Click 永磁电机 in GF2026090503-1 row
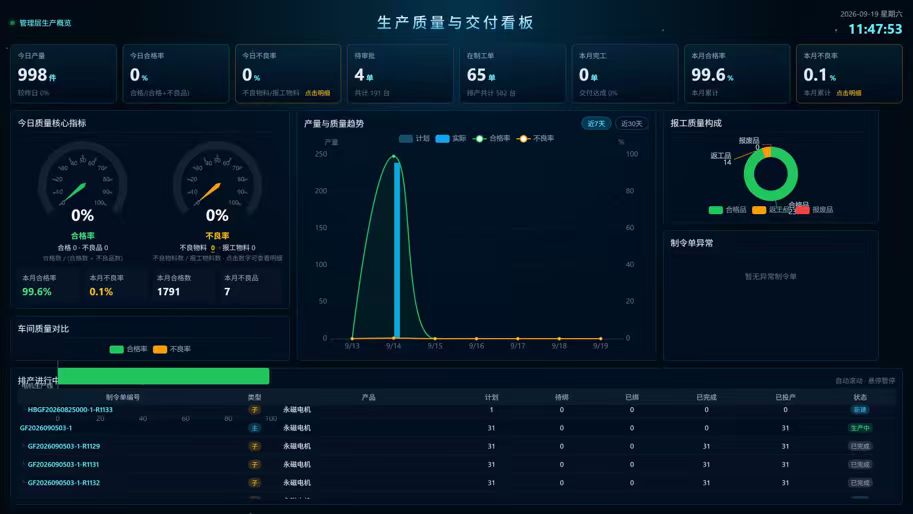913x514 pixels. tap(297, 428)
